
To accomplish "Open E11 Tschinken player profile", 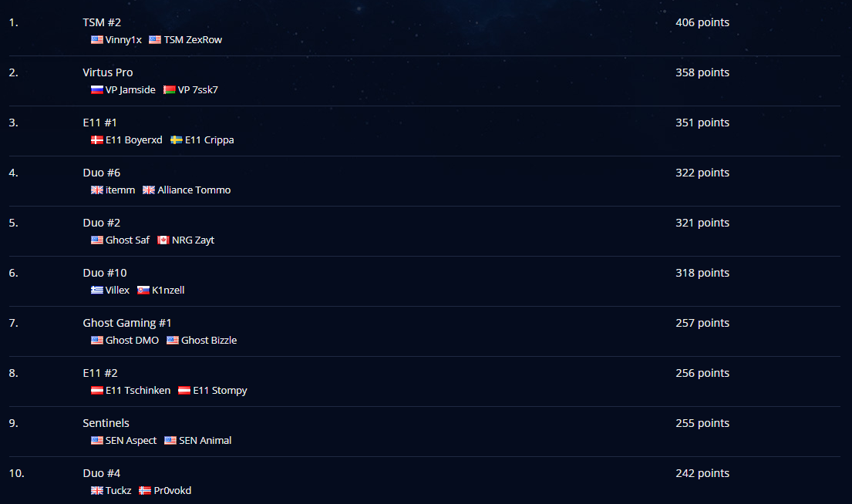I will (x=138, y=391).
